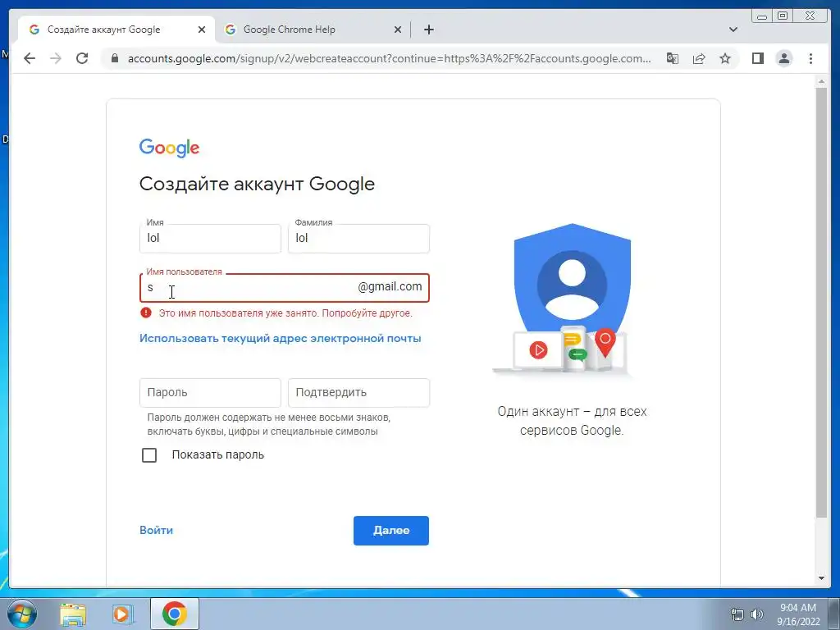Click the page scrollbar down arrow
This screenshot has width=840, height=630.
[x=821, y=578]
